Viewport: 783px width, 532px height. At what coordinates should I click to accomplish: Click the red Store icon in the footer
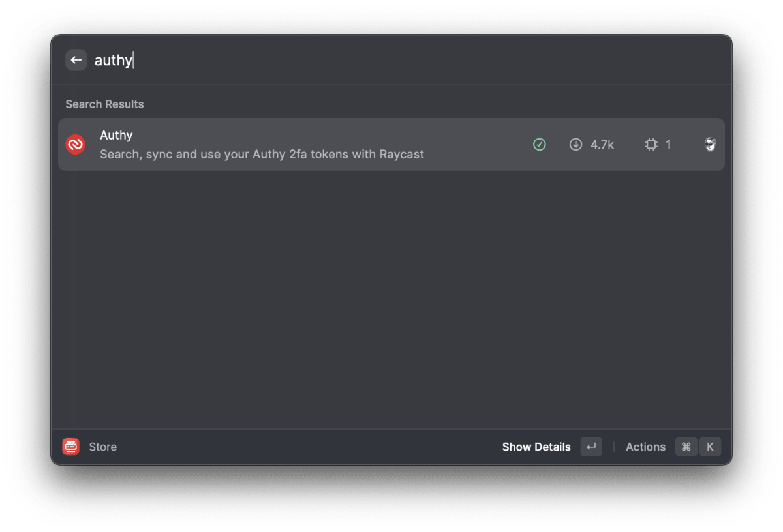point(71,447)
